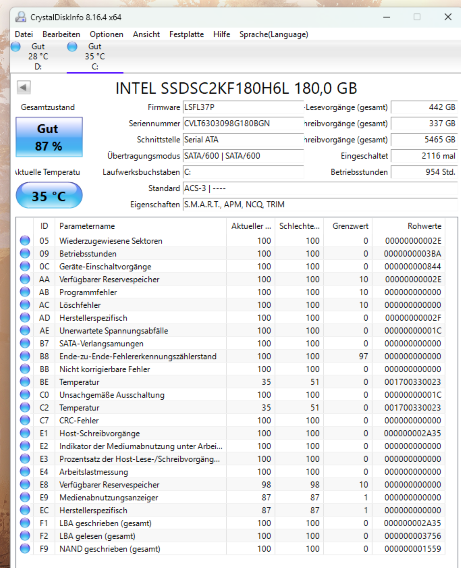Click status orb of LBA gelesen row
Viewport: 461px width, 568px height.
(25, 536)
